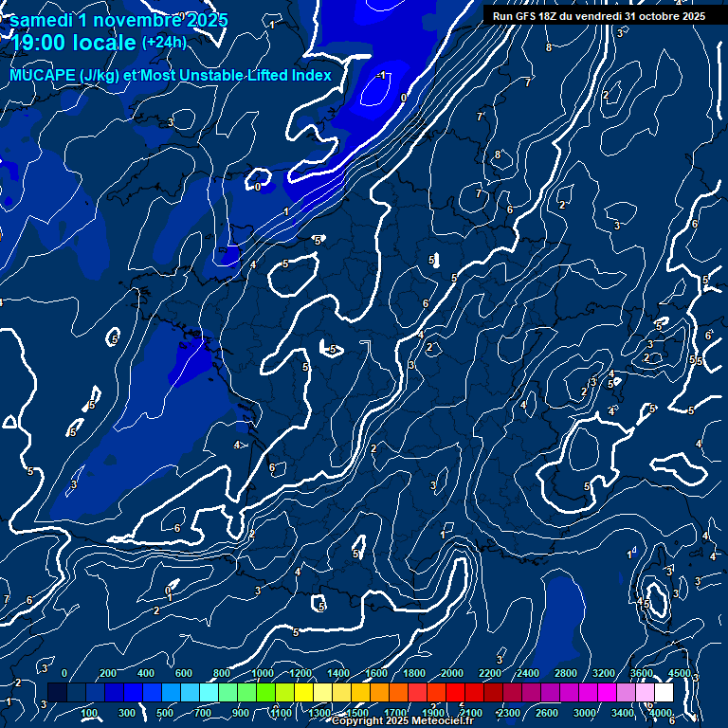This screenshot has height=728, width=728.
Task: Click the -1 contour label at top
Action: coord(381,75)
